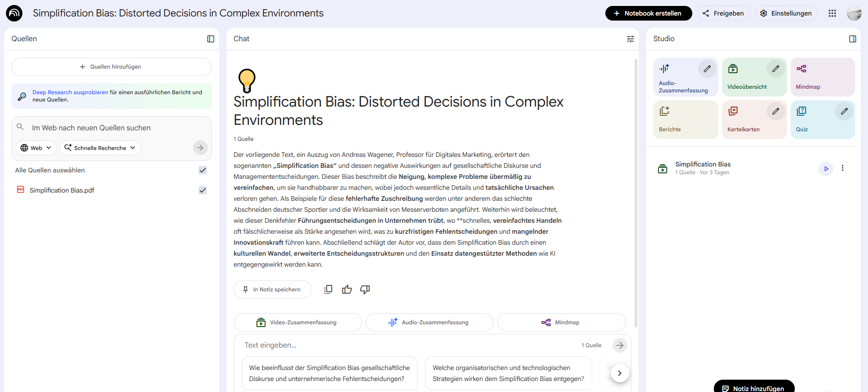868x392 pixels.
Task: Expand the Schnelle Recherche dropdown
Action: tap(100, 148)
